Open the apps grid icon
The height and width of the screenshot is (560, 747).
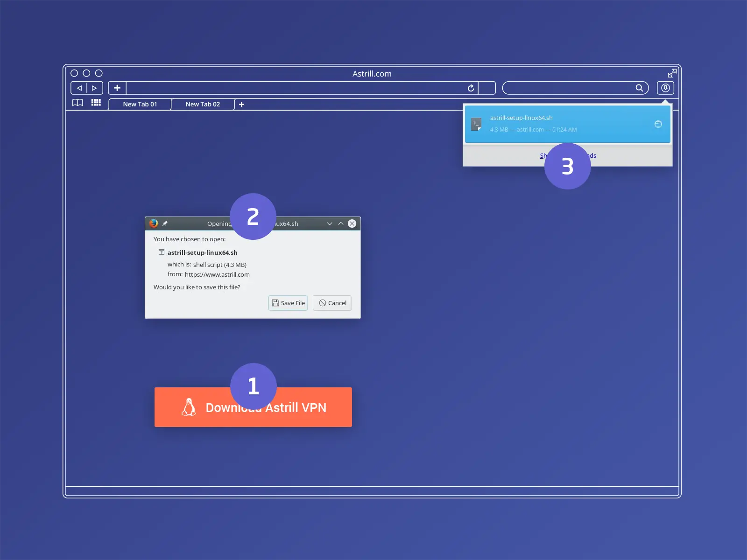click(96, 103)
